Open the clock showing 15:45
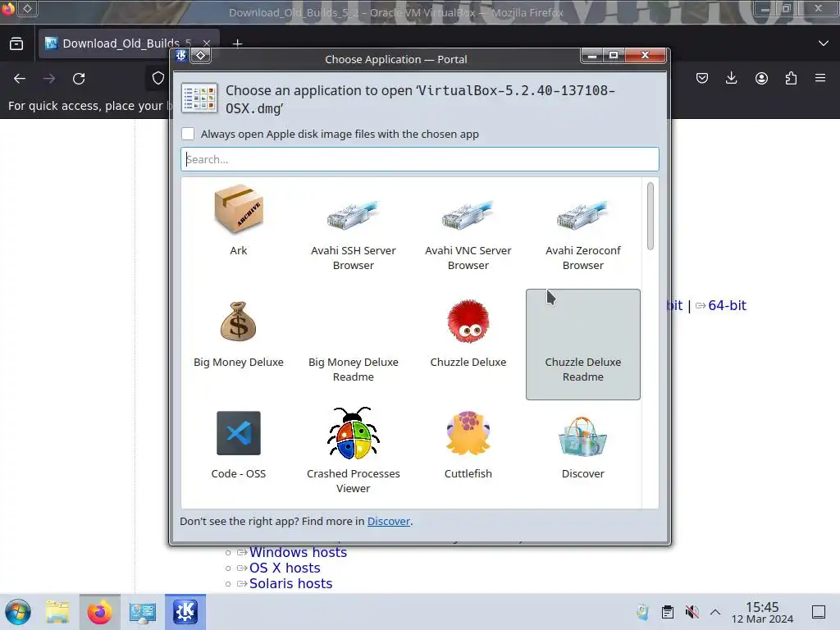 coord(762,612)
